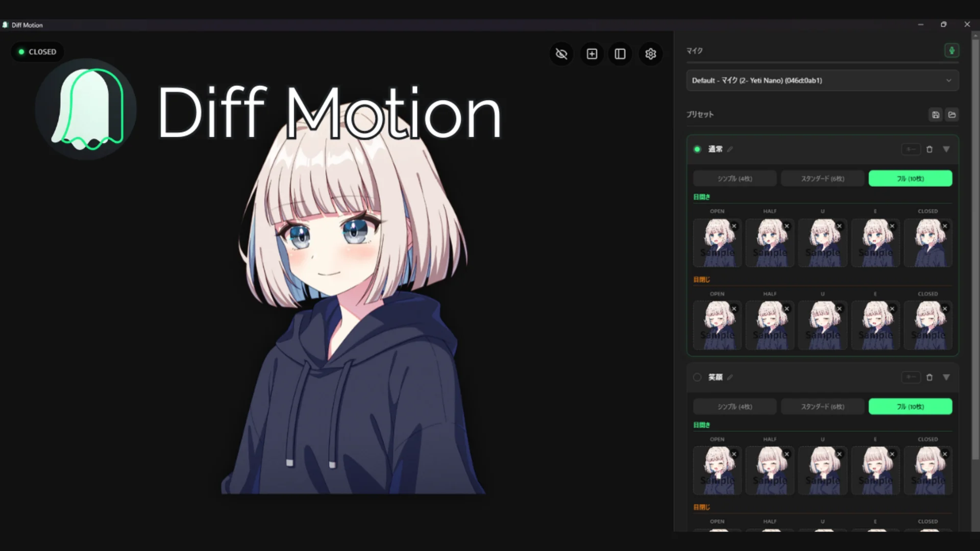Click 通常 eyes-open E mouth thumbnail
This screenshot has width=980, height=551.
click(x=875, y=243)
